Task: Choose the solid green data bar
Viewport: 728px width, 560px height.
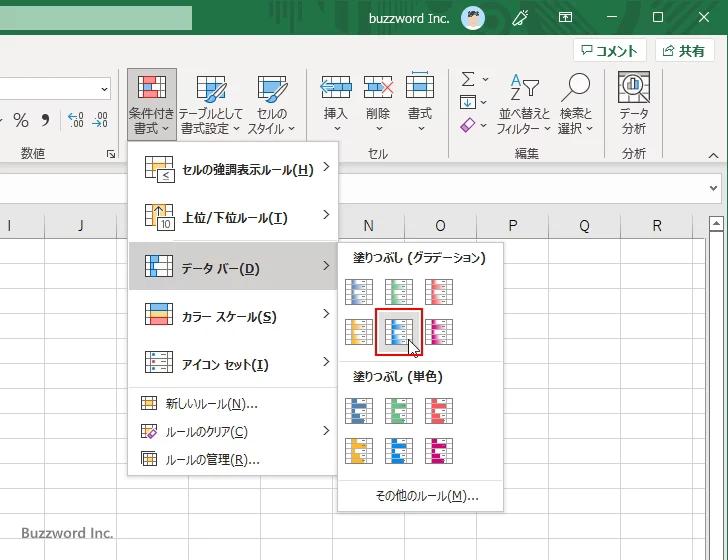Action: coord(399,411)
